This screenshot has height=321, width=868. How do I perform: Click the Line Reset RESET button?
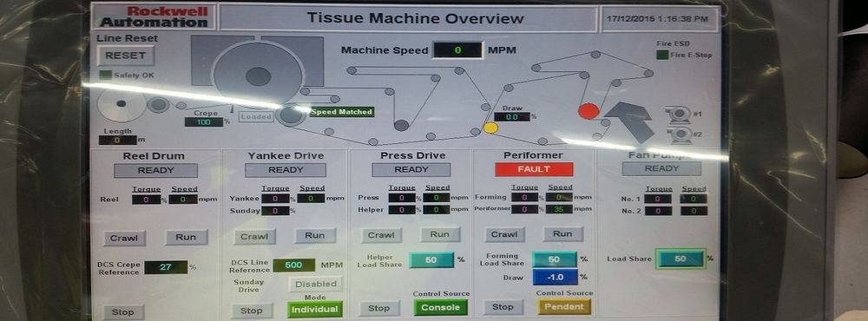tap(126, 56)
